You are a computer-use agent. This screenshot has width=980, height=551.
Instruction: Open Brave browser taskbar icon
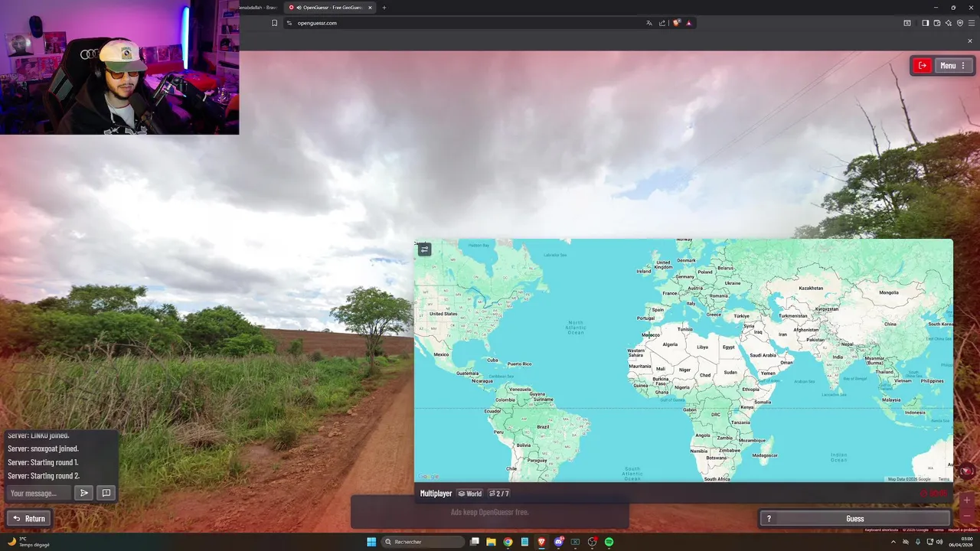[x=541, y=542]
